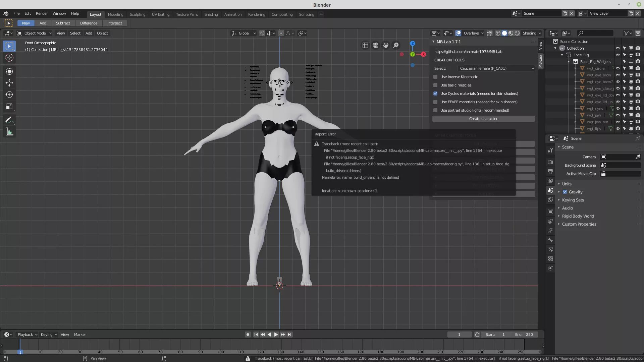Click the blue Z axis gizmo
The height and width of the screenshot is (362, 644).
[x=413, y=44]
